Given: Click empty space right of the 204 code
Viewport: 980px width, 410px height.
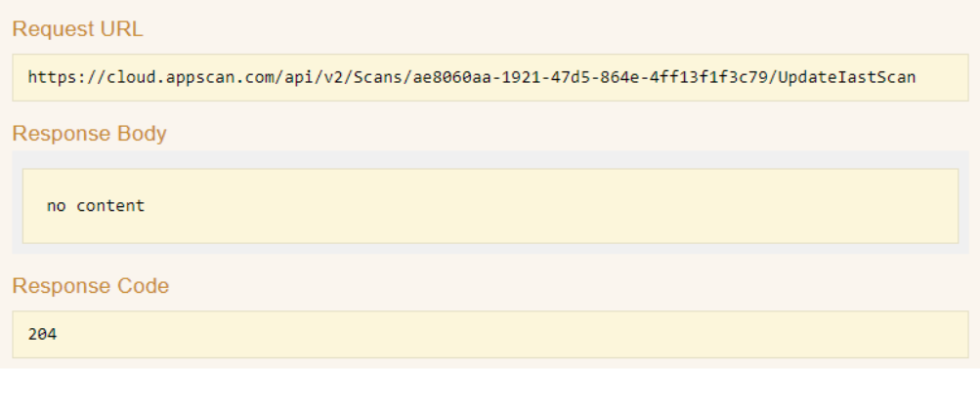Looking at the screenshot, I should 489,335.
